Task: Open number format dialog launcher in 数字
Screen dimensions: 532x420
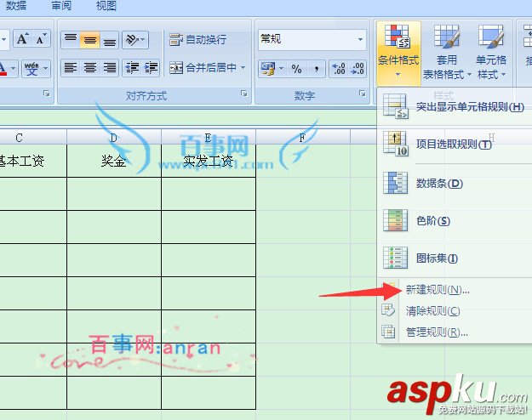Action: point(363,94)
